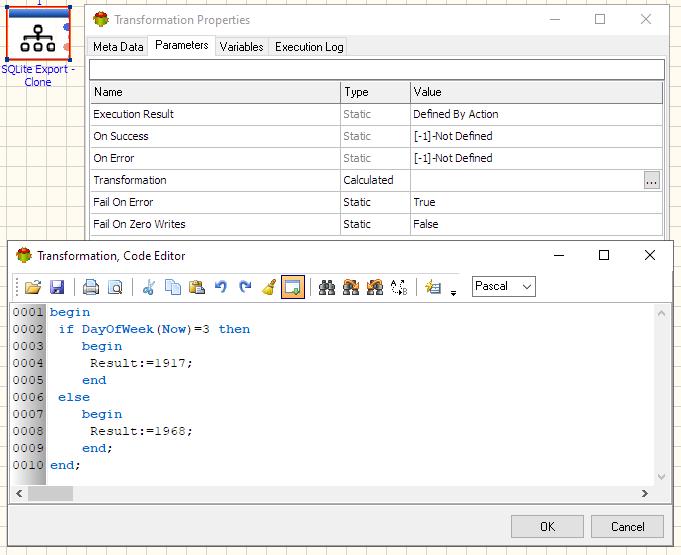Screen dimensions: 681x555
Task: Click the True value of Fail On Error
Action: [x=424, y=202]
